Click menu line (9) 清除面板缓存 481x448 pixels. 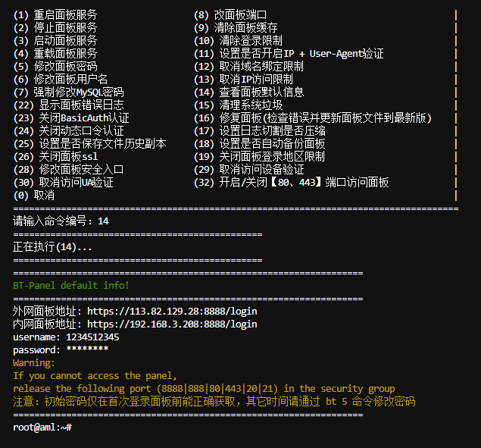coord(236,27)
